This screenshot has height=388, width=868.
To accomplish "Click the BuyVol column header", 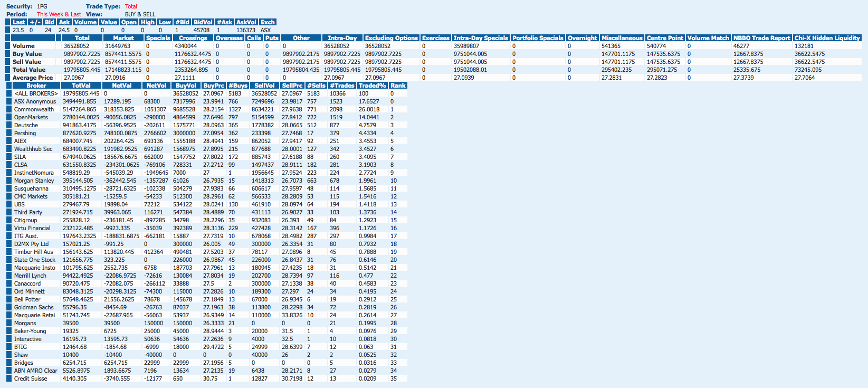I will [186, 86].
